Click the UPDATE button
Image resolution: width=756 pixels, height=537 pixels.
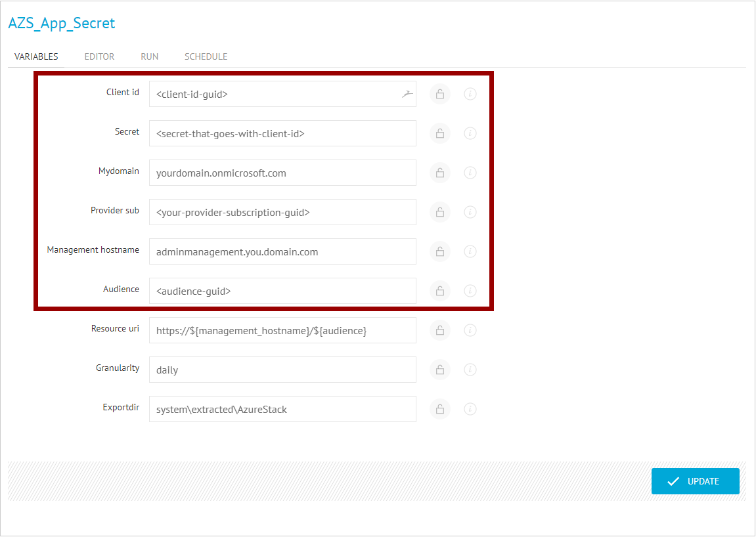point(696,481)
